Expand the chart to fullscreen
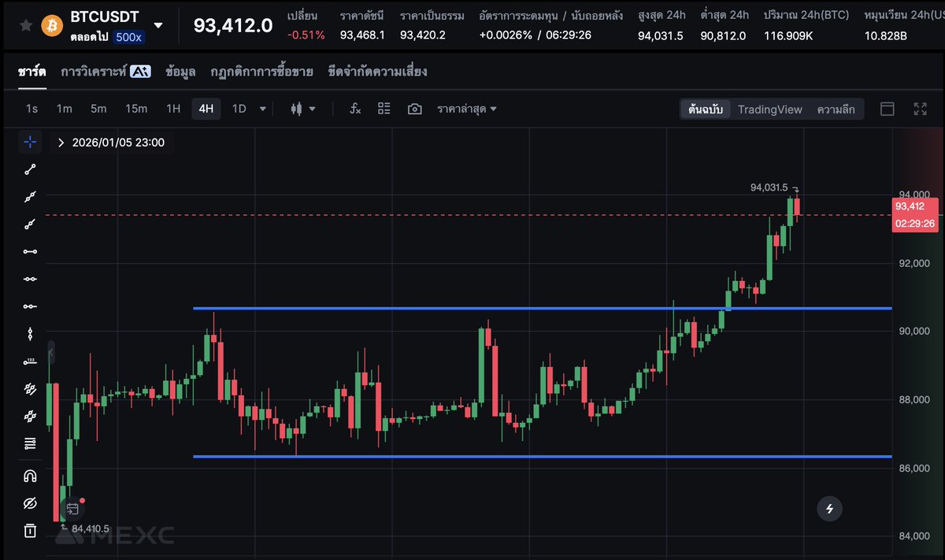Screen dimensions: 945x560 [920, 109]
